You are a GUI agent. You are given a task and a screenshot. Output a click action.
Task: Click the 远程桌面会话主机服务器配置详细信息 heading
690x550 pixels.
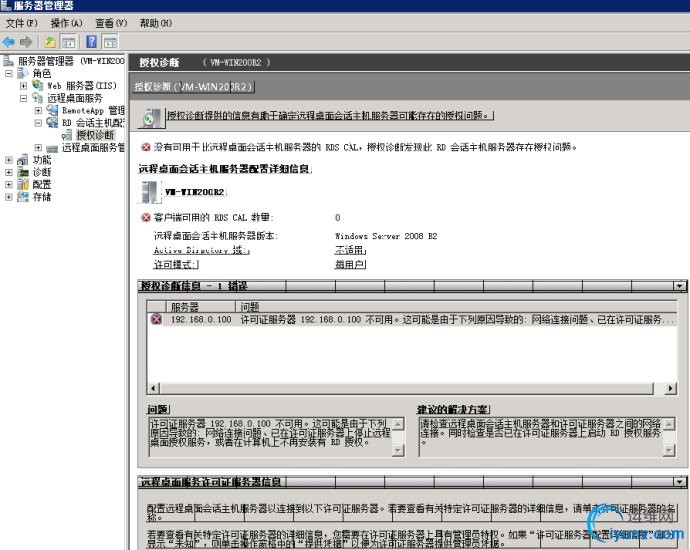pyautogui.click(x=224, y=169)
